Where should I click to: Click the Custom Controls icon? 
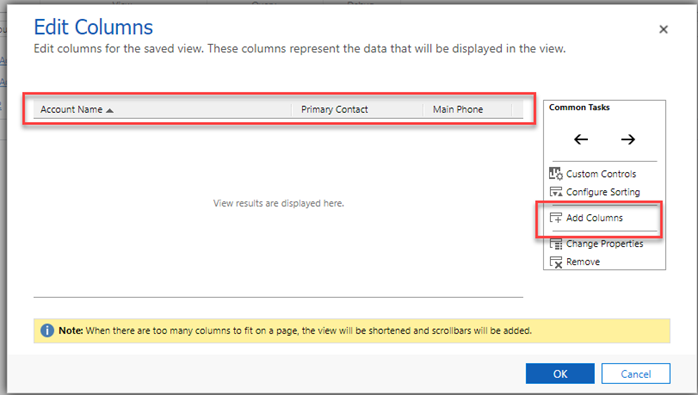(556, 173)
